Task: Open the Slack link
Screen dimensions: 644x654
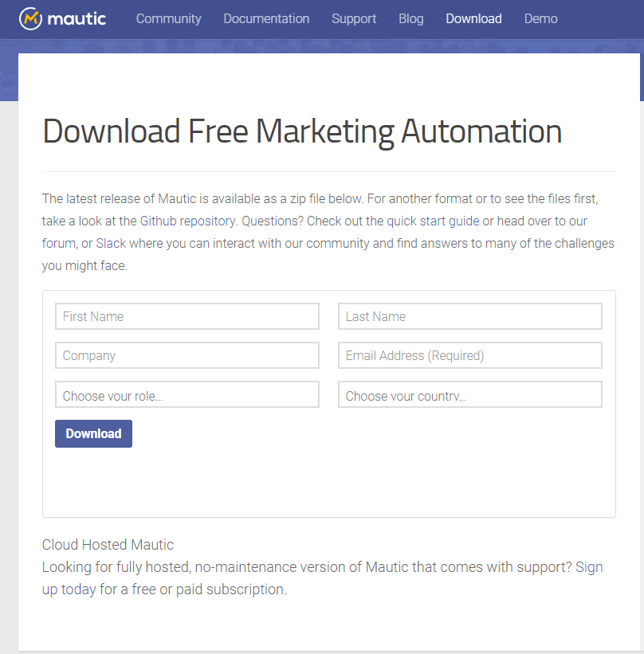Action: [x=111, y=243]
